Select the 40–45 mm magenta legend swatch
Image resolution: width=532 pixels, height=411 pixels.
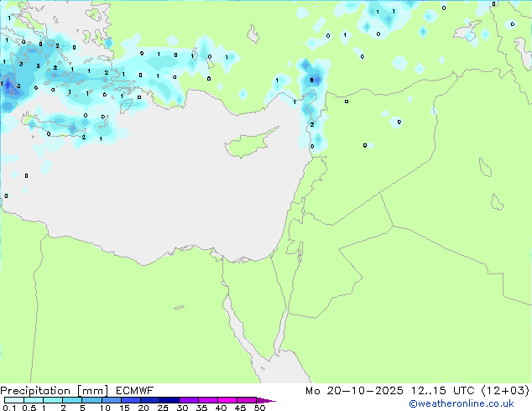pyautogui.click(x=227, y=400)
